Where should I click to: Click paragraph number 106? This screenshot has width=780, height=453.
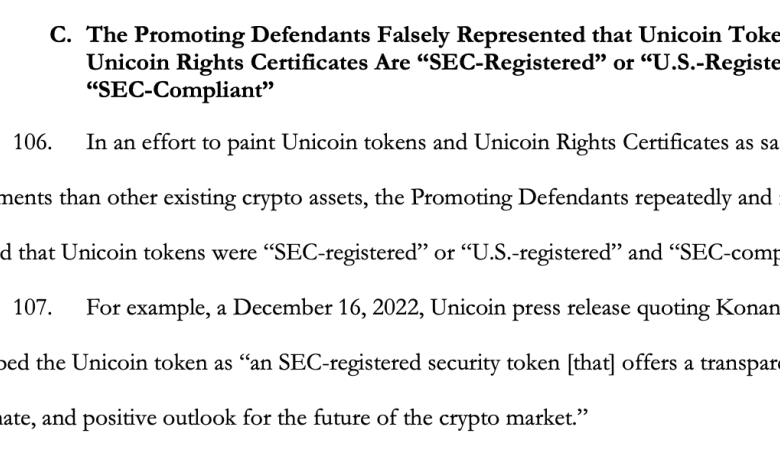[32, 142]
